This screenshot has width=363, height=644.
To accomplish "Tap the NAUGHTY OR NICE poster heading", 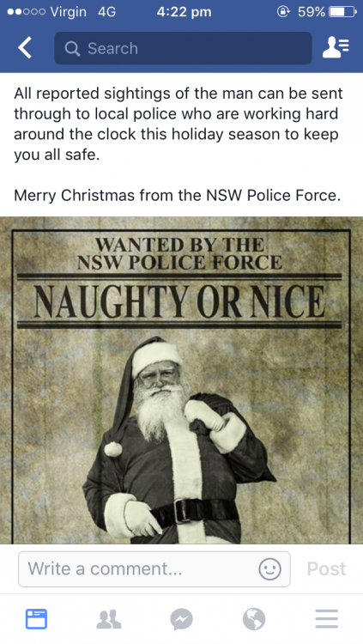I will tap(179, 302).
